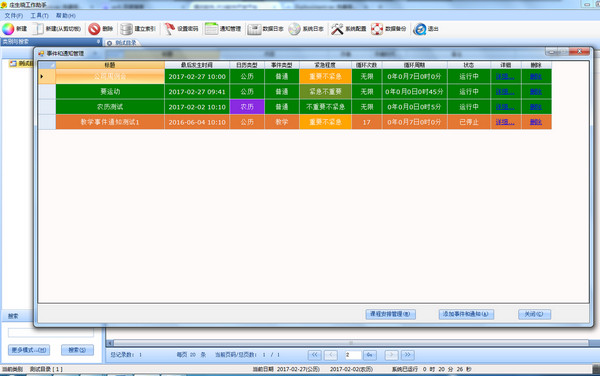600x376 pixels.
Task: Open the 工具(T) menu
Action: click(x=39, y=16)
